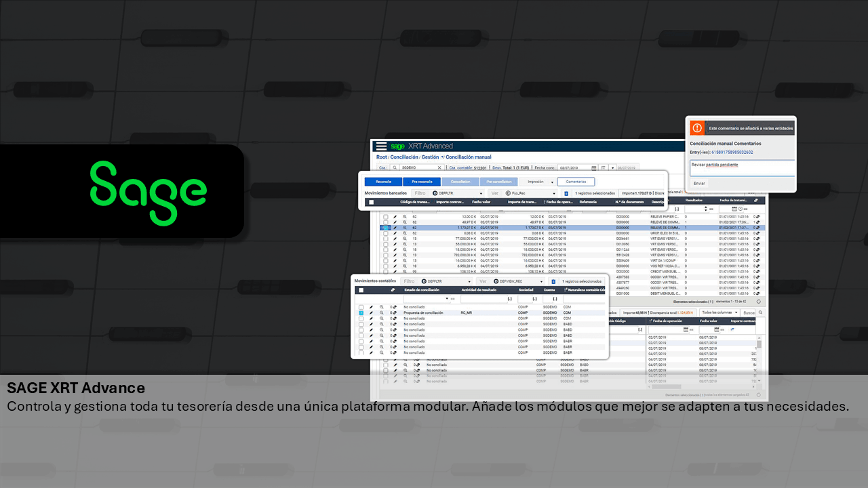Go to Conciliación breadcrumb

pyautogui.click(x=404, y=157)
